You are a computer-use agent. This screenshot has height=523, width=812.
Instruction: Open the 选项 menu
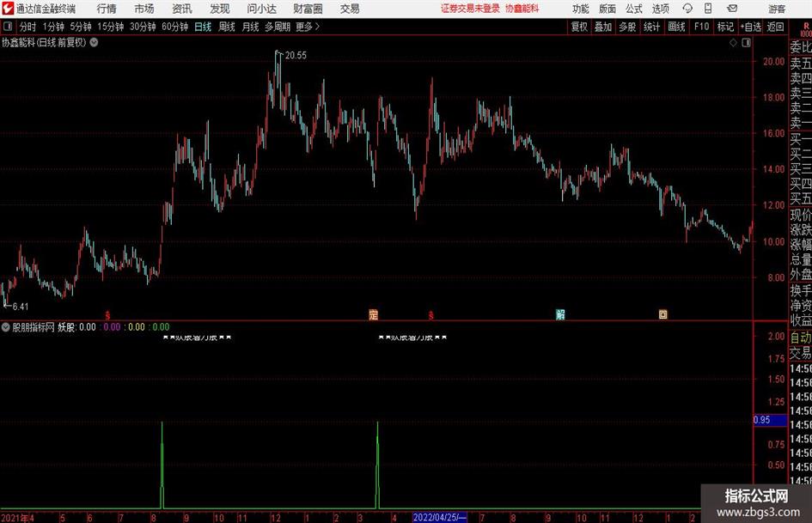[x=660, y=9]
